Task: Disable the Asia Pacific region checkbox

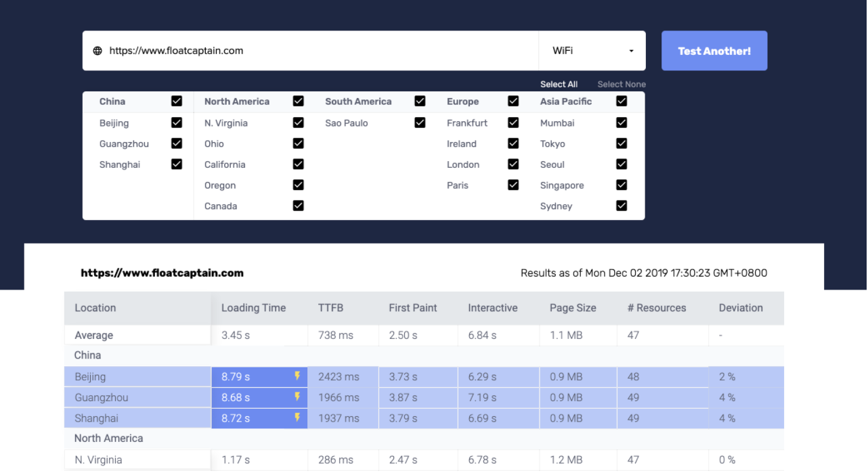Action: pyautogui.click(x=622, y=101)
